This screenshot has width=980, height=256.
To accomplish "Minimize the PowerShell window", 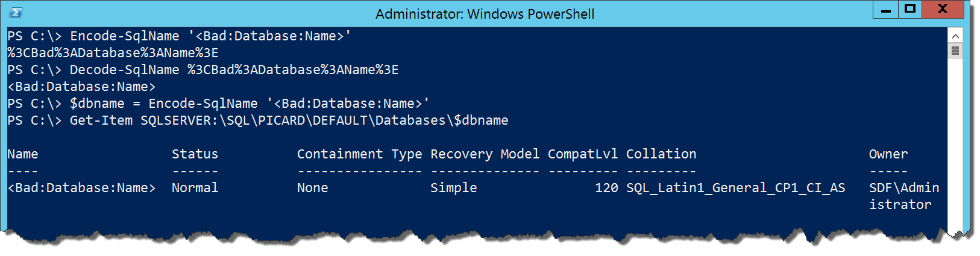I will coord(886,9).
